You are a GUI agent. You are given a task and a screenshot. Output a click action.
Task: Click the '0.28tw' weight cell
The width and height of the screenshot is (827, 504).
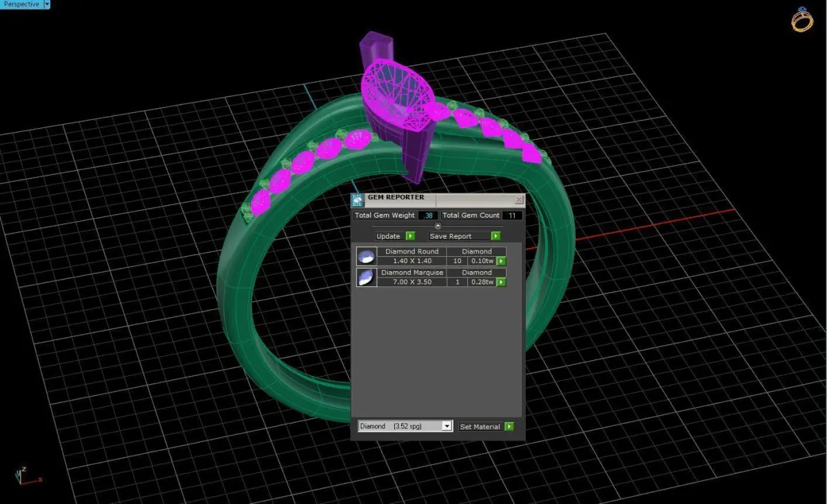click(x=482, y=282)
